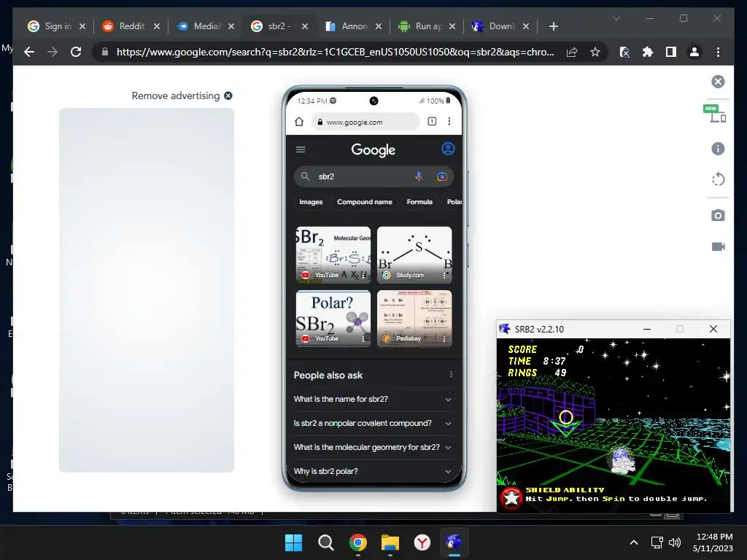Expand 'Is sbr2 a nonpolar covalent compound?'
This screenshot has width=747, height=560.
click(373, 424)
